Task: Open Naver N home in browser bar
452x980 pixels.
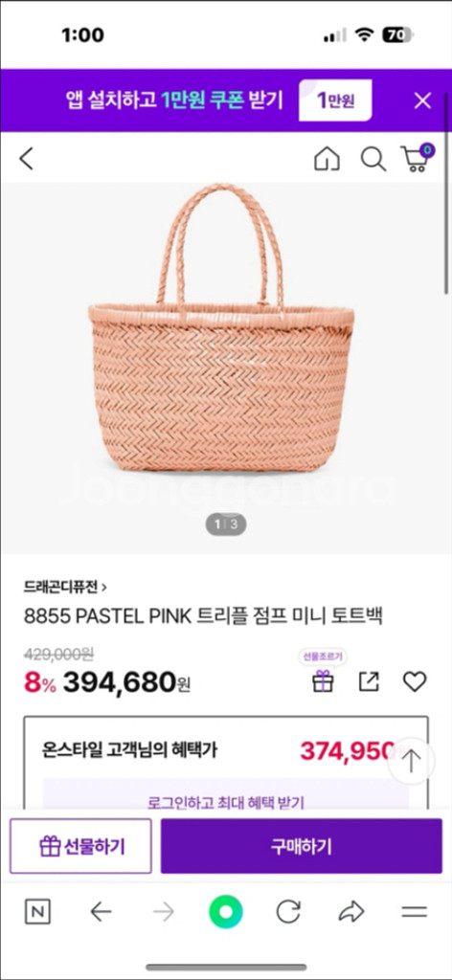Action: [37, 912]
